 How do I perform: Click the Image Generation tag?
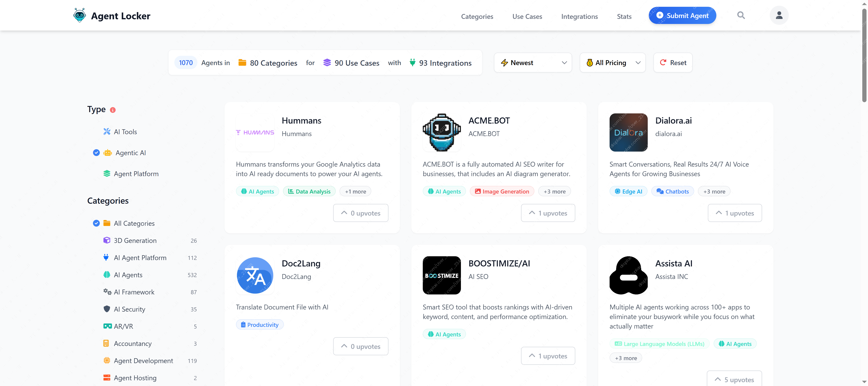coord(502,191)
